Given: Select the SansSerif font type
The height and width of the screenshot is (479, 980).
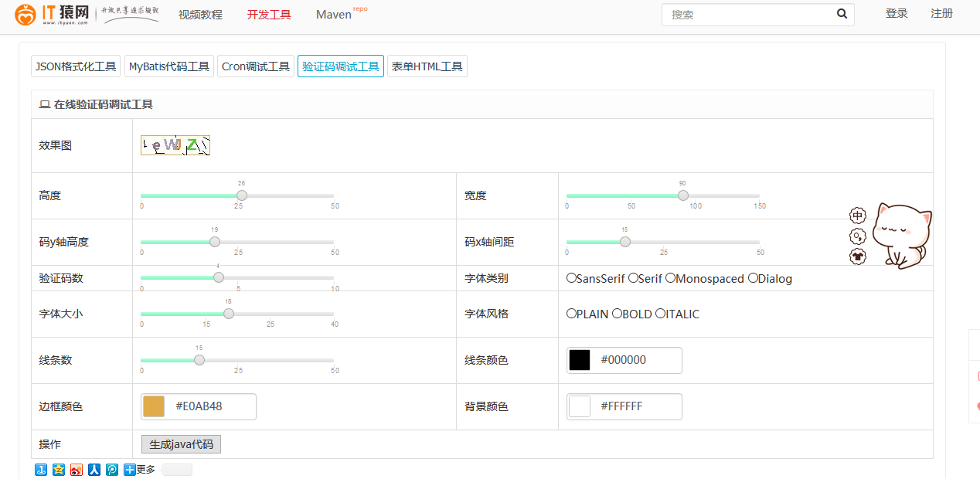Looking at the screenshot, I should [x=572, y=278].
